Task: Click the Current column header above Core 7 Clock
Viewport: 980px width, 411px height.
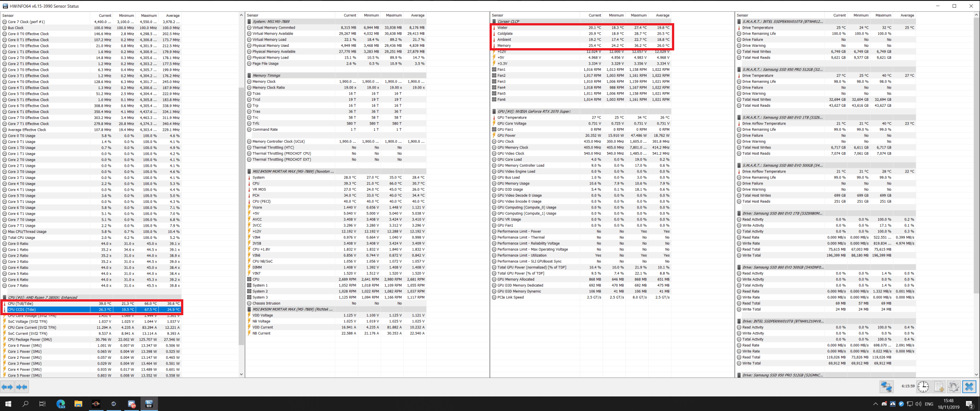Action: point(105,15)
